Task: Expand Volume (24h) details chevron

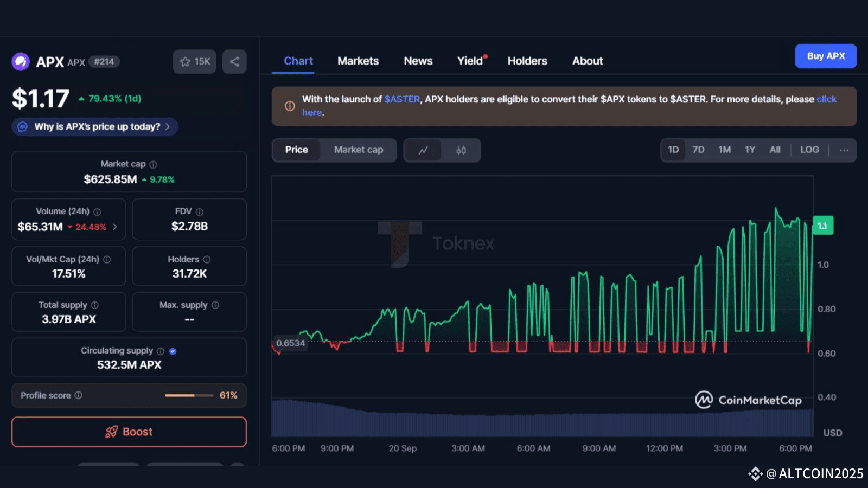Action: coord(115,227)
